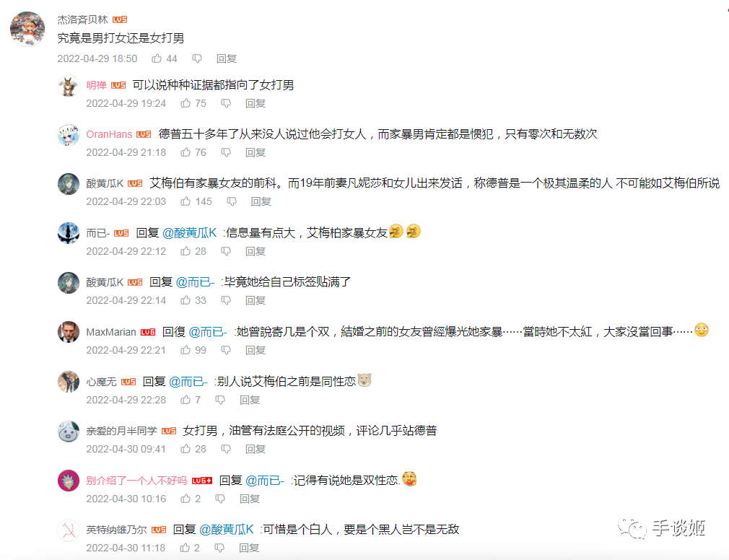
Task: Open MaxMarian's avatar picture
Action: pos(69,332)
